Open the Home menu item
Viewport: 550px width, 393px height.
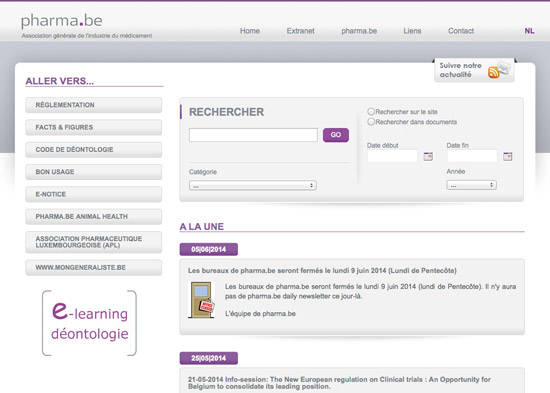pos(250,31)
